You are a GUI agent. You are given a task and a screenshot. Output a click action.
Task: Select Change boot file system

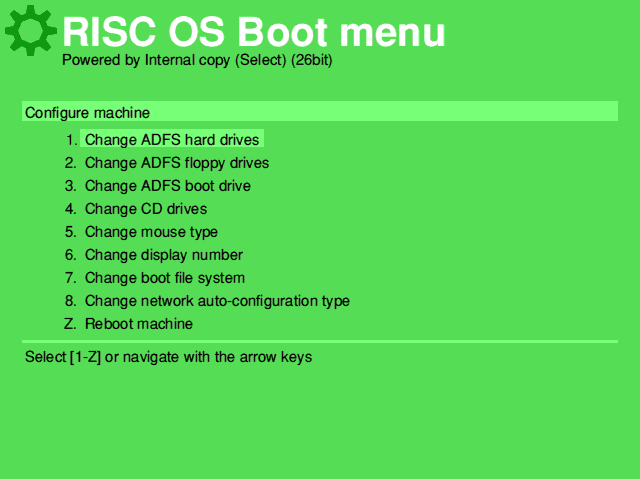[x=164, y=278]
